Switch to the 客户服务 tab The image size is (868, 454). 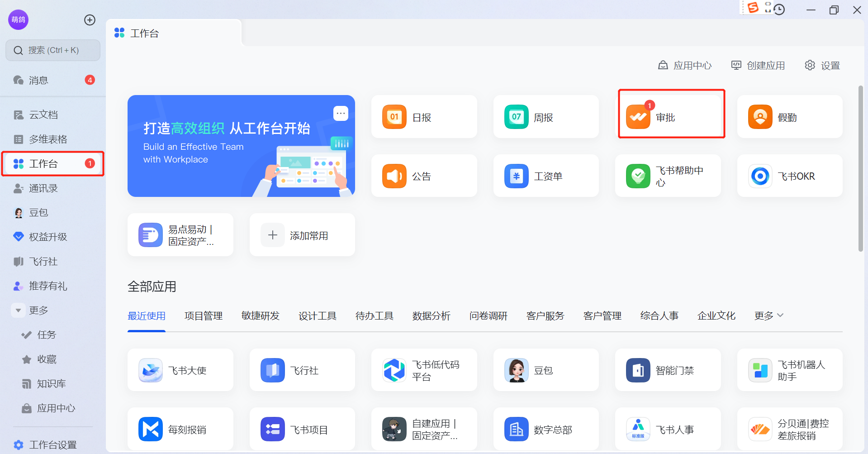click(x=545, y=315)
